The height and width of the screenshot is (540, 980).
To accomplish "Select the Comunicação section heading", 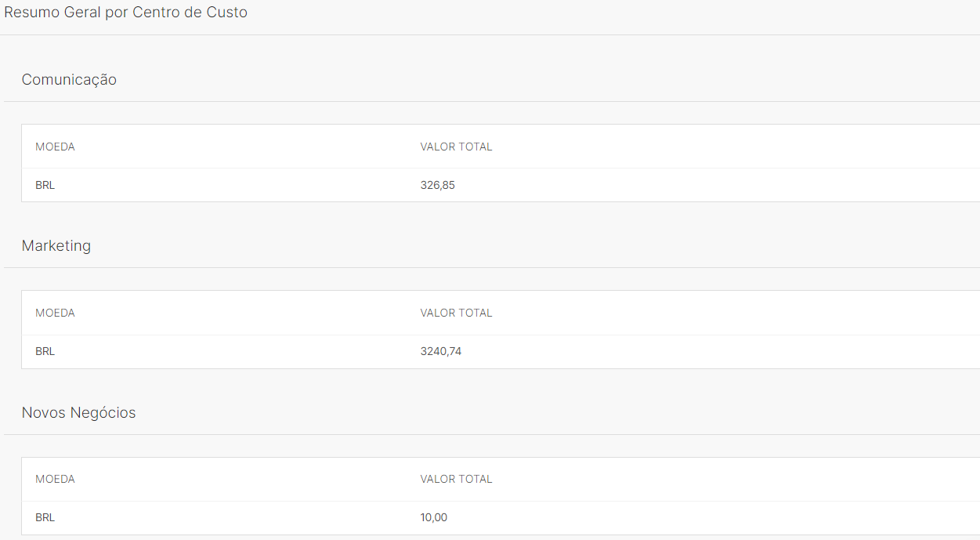I will [69, 80].
